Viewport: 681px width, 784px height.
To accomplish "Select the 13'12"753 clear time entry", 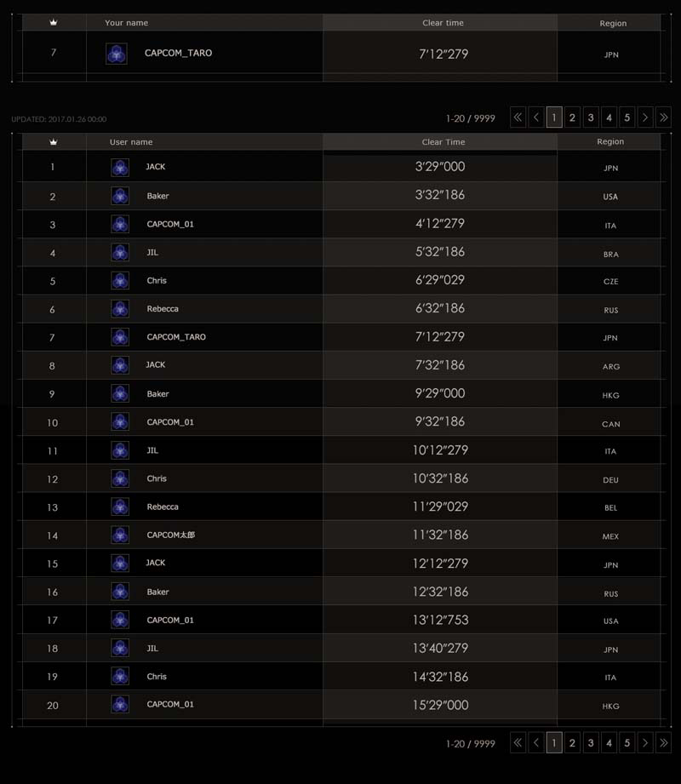I will (x=440, y=620).
